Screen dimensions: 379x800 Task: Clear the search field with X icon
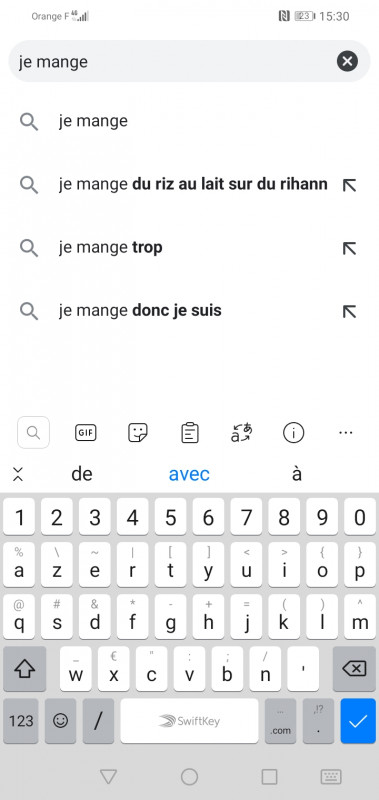347,62
